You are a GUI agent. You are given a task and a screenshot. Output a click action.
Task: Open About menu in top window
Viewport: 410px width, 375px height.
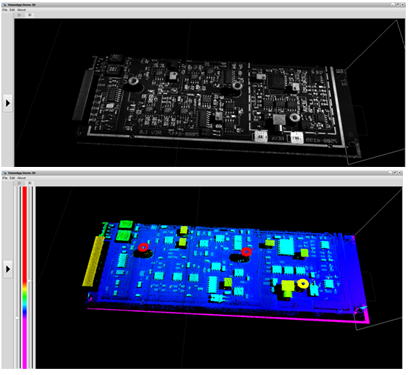point(21,10)
